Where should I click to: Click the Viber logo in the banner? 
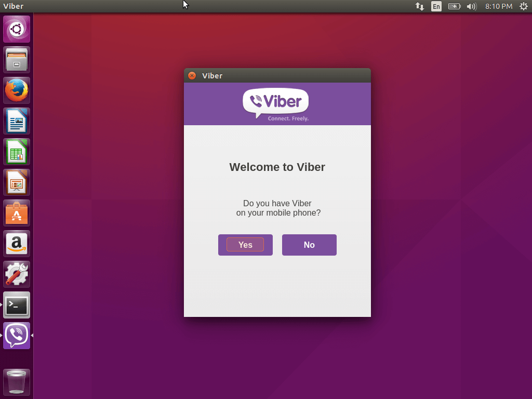coord(276,103)
